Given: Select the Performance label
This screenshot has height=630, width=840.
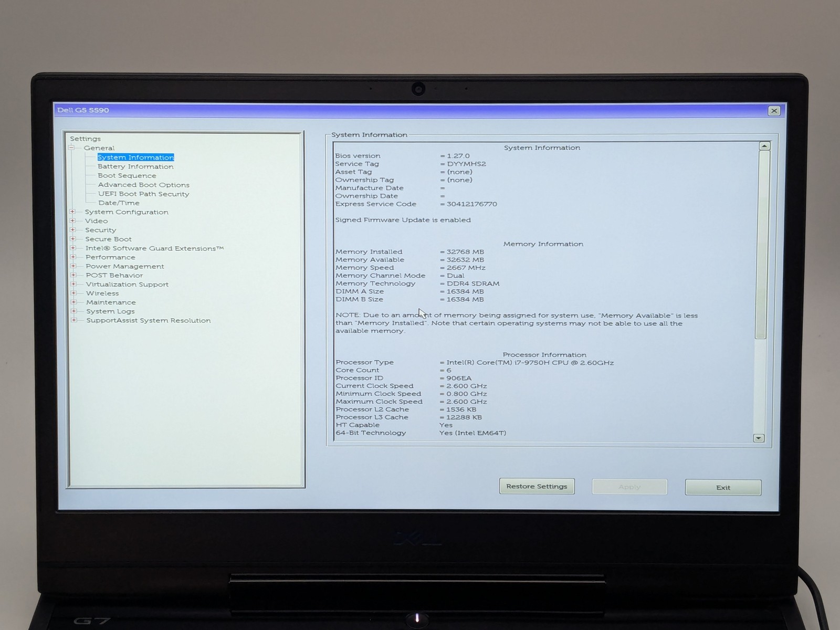Looking at the screenshot, I should pyautogui.click(x=110, y=257).
